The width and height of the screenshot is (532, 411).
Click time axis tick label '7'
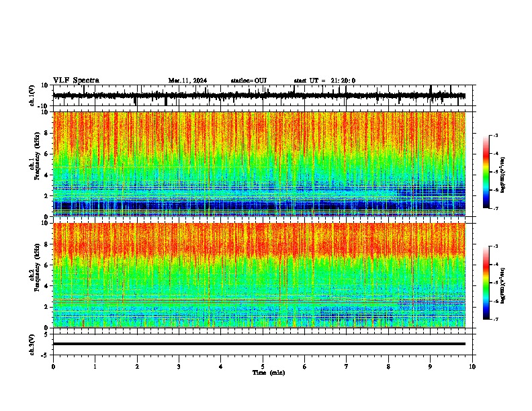347,367
